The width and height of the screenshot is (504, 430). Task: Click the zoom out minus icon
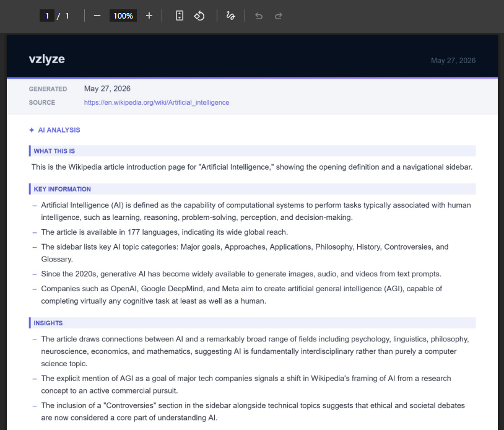(97, 15)
